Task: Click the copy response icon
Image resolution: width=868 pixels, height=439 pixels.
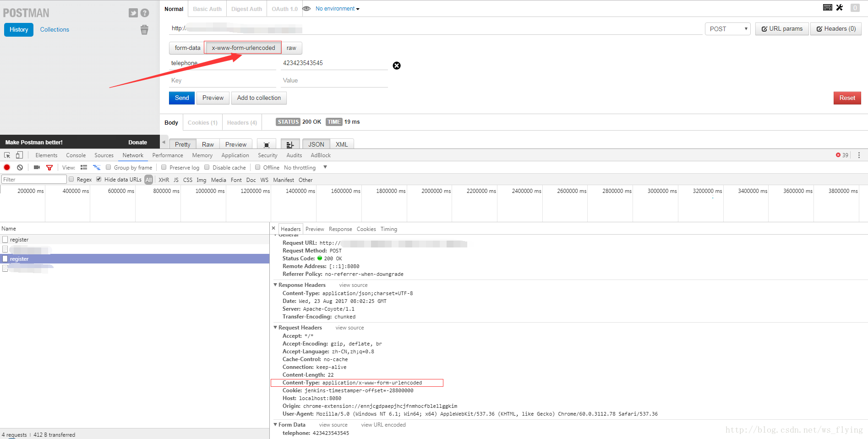Action: pyautogui.click(x=267, y=144)
